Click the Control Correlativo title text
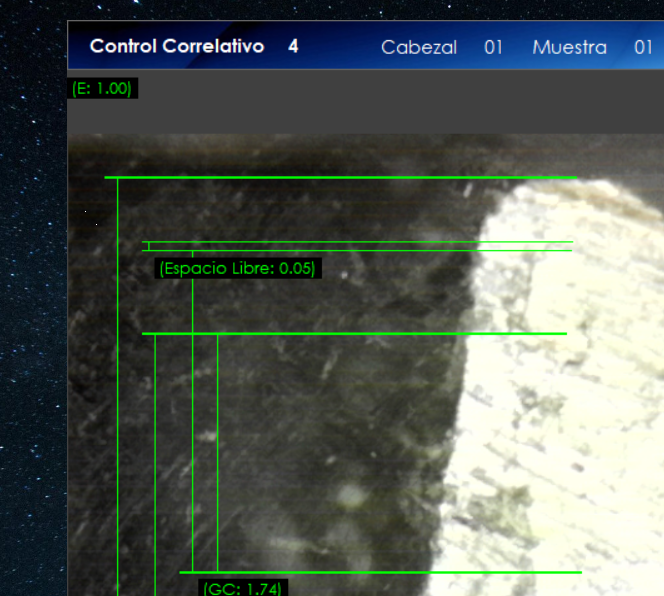This screenshot has width=664, height=596. click(x=176, y=47)
